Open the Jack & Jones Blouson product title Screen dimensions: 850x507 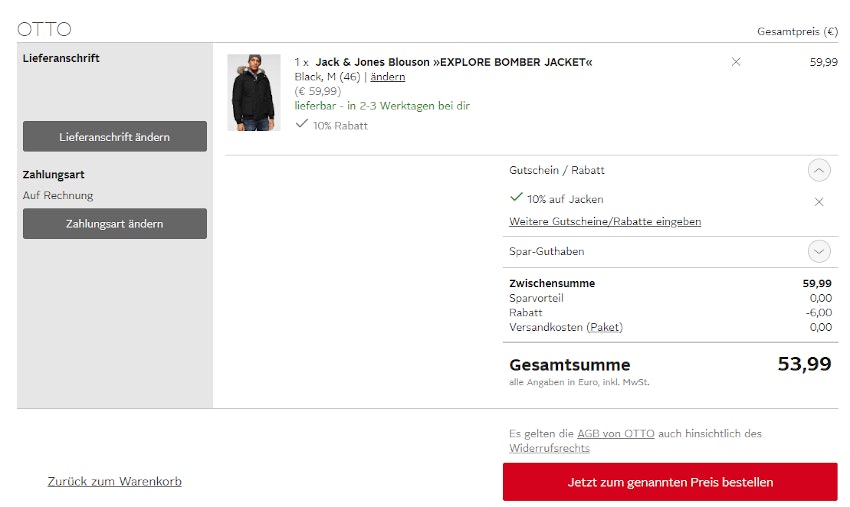coord(453,62)
